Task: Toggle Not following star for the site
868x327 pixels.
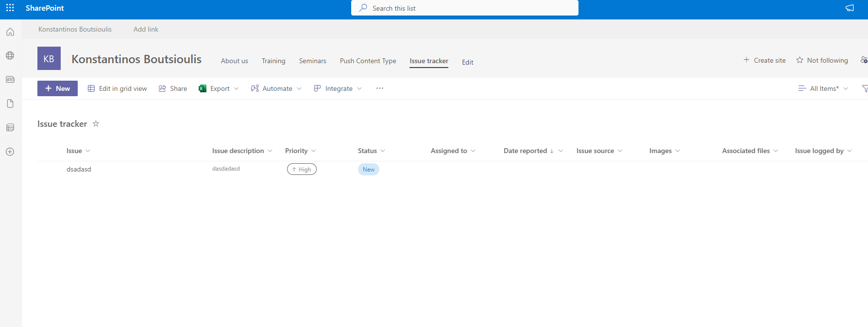Action: coord(822,60)
